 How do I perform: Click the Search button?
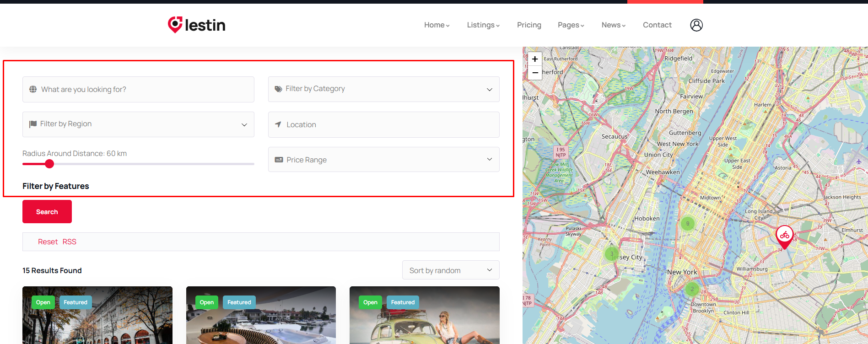(x=47, y=212)
